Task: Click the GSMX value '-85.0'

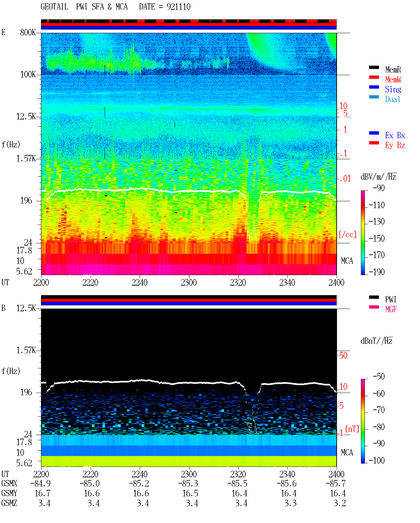Action: coord(90,484)
